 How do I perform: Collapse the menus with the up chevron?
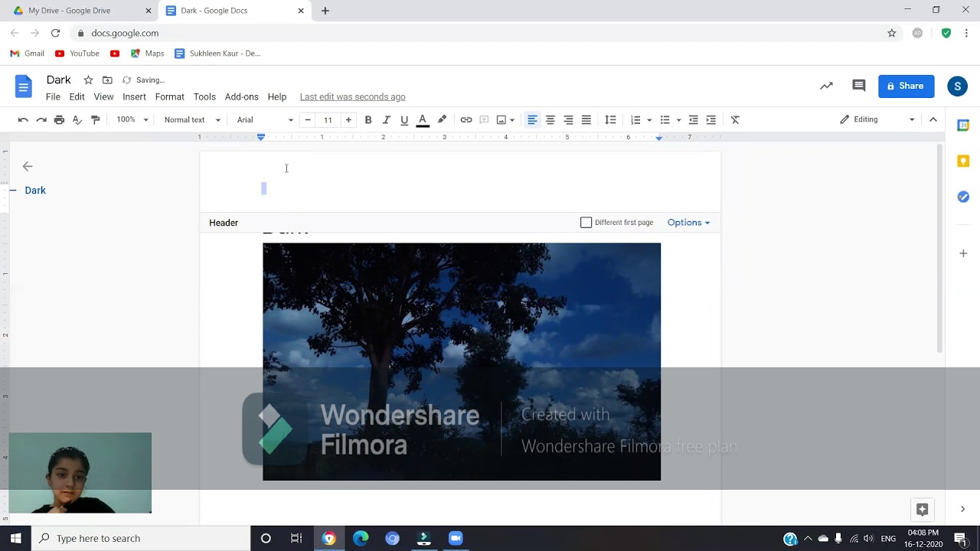tap(933, 119)
